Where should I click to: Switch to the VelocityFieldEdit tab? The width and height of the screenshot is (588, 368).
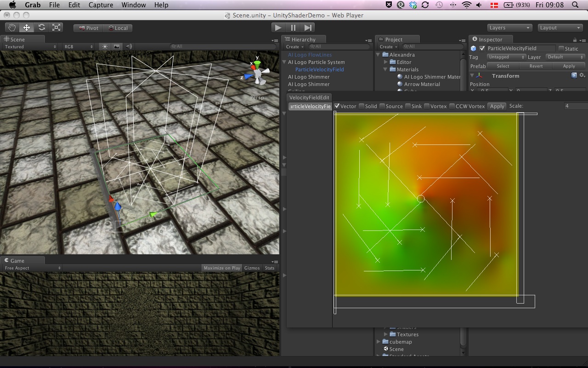309,98
